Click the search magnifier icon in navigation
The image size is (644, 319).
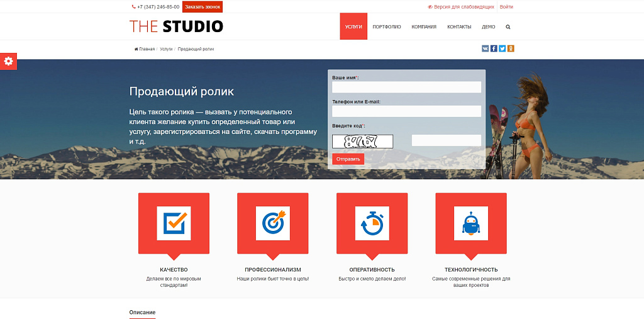point(508,27)
